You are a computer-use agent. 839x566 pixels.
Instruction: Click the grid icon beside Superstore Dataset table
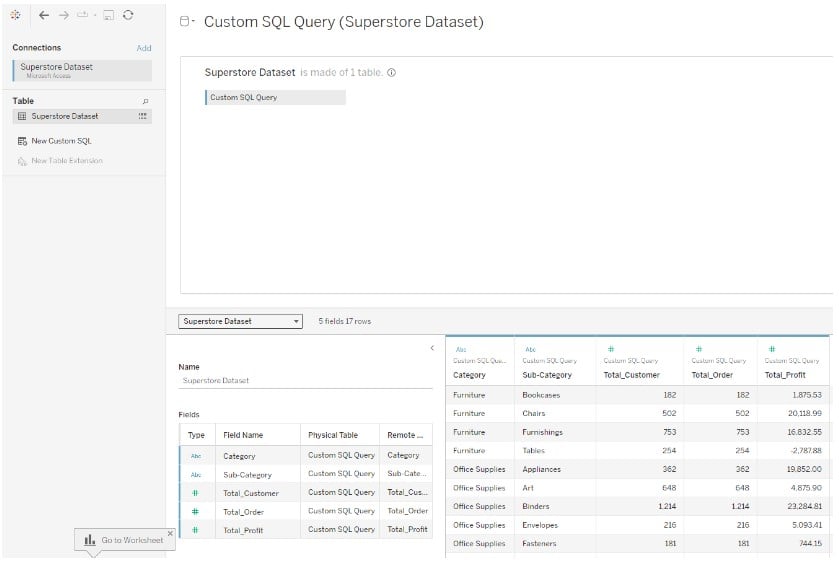[x=22, y=116]
